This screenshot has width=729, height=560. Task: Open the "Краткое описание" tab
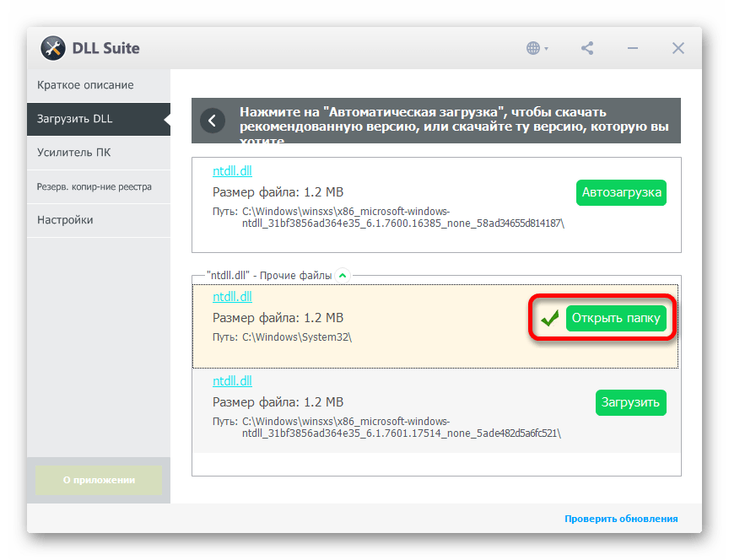(x=85, y=85)
